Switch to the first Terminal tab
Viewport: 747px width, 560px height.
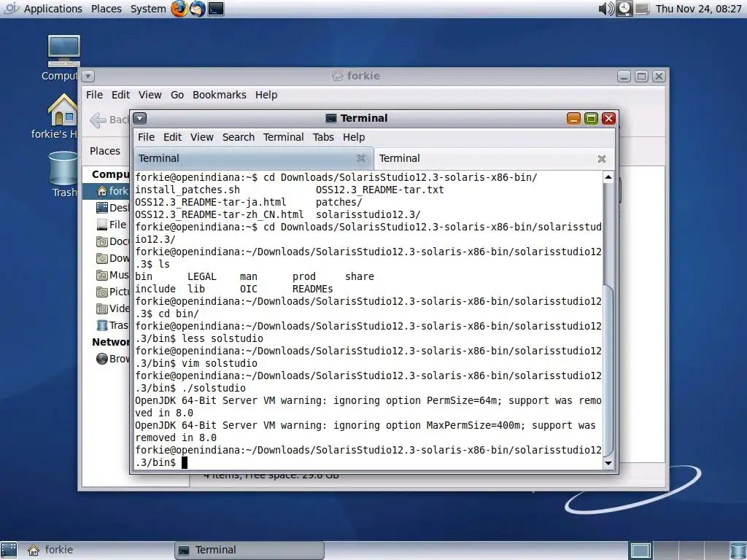click(253, 158)
